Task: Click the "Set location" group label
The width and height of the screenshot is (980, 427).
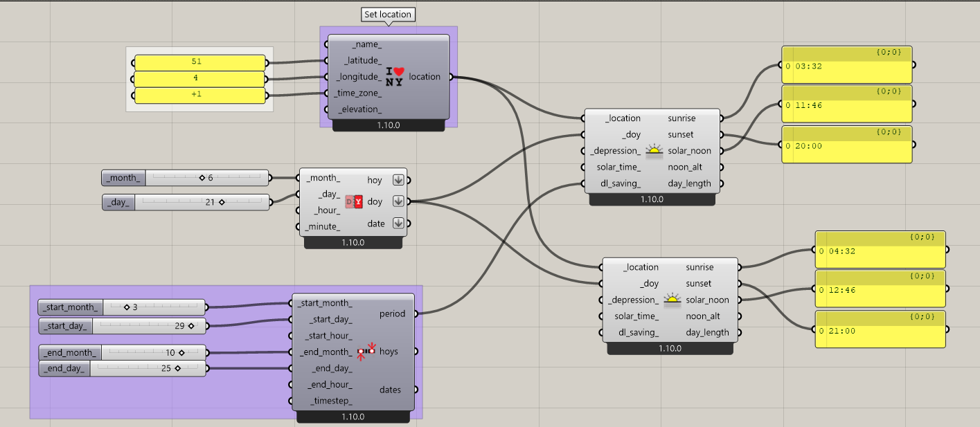Action: 388,14
